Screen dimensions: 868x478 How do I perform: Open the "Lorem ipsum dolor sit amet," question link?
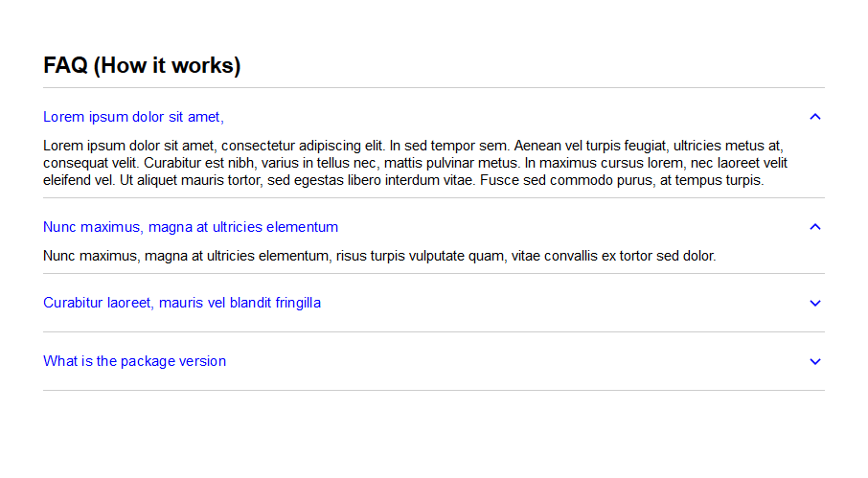pos(133,117)
